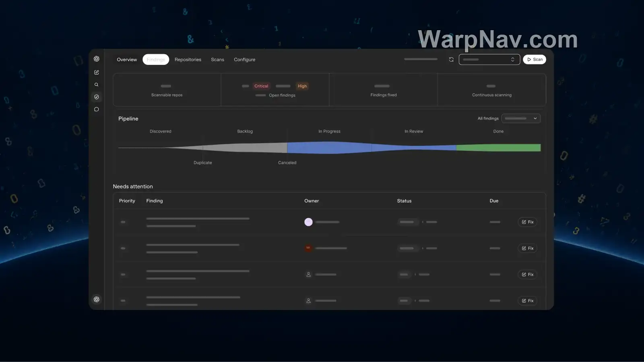This screenshot has width=644, height=362.
Task: Click Fix in the lavender-avatar owner row
Action: coord(527,222)
